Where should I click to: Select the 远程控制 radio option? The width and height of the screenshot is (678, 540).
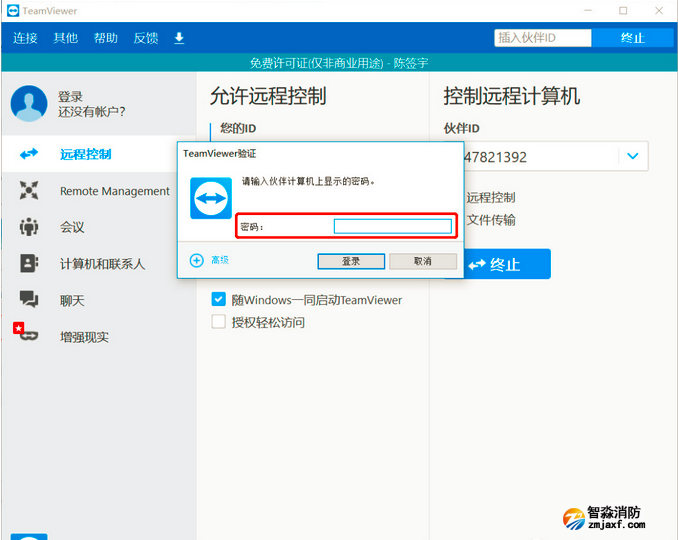tap(458, 197)
